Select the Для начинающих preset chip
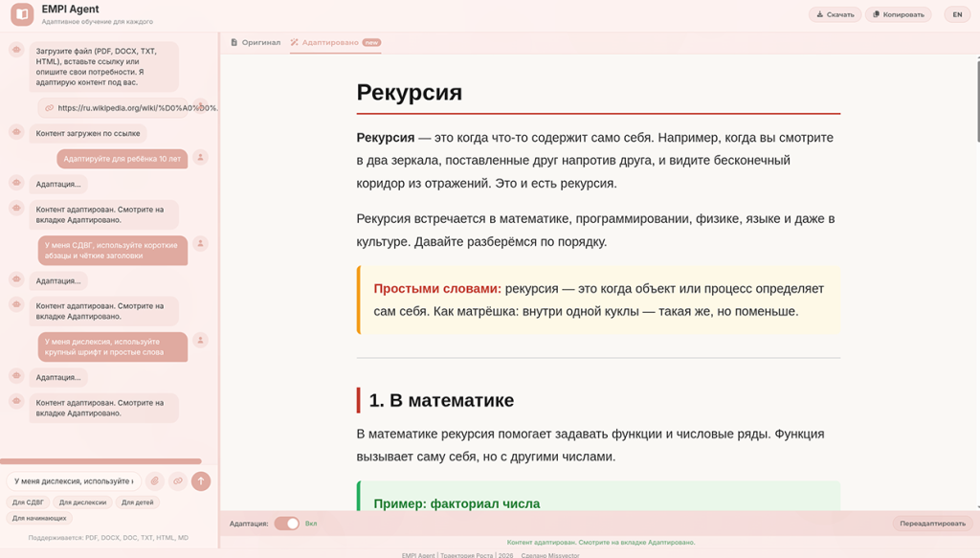The image size is (980, 558). point(38,518)
